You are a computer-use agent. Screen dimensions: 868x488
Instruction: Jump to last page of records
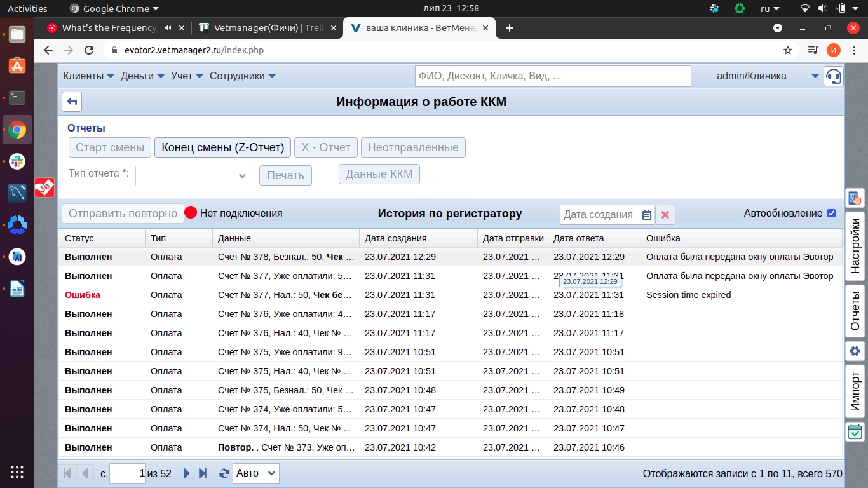[203, 473]
